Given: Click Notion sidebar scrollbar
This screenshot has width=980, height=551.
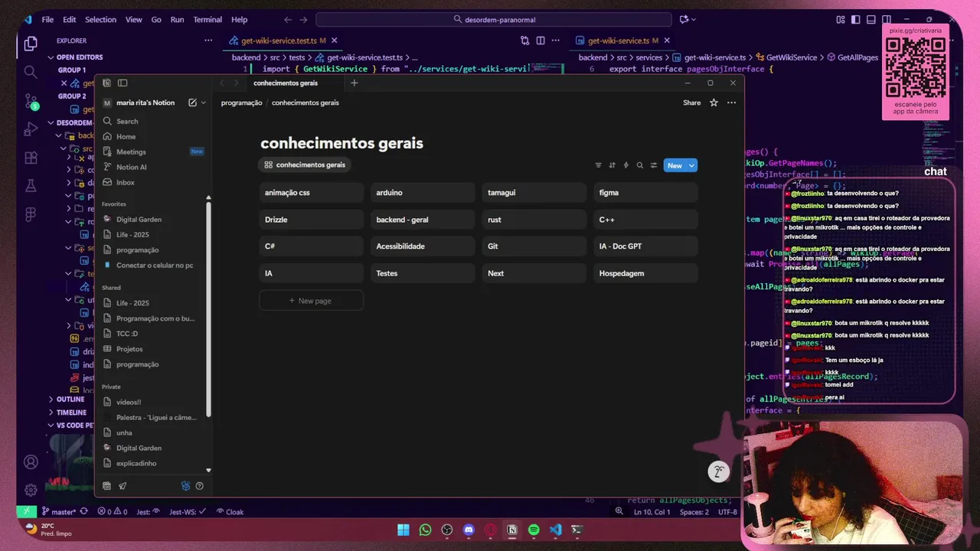Looking at the screenshot, I should 208,310.
